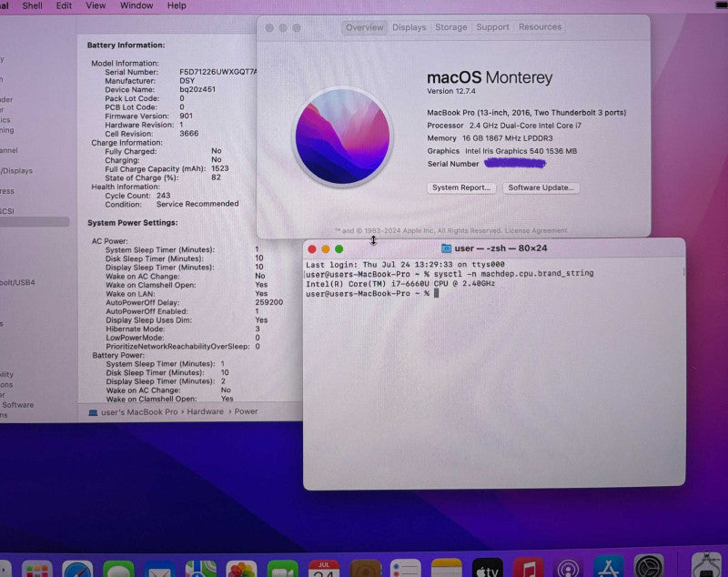Click the System Report... button
The width and height of the screenshot is (728, 577).
pos(461,187)
